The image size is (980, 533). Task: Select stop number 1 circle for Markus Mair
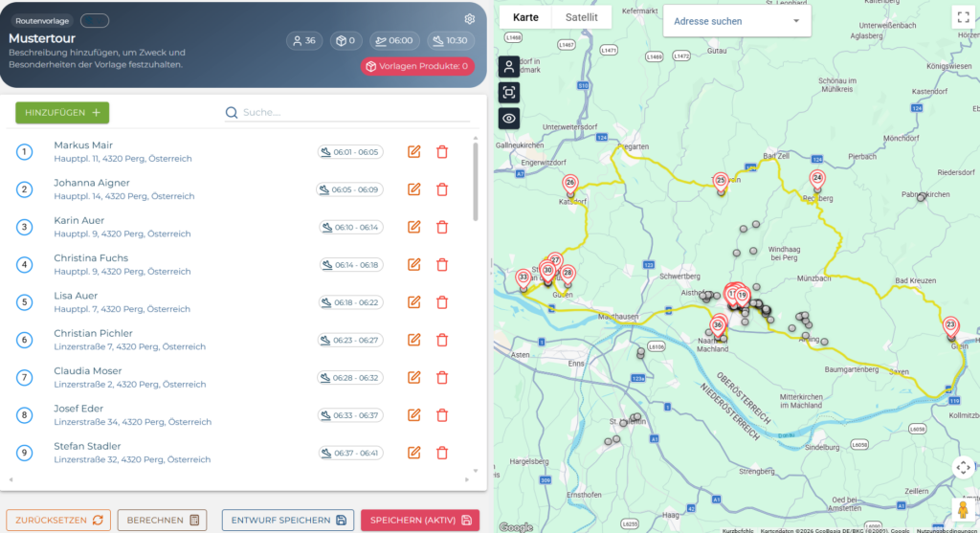tap(24, 152)
